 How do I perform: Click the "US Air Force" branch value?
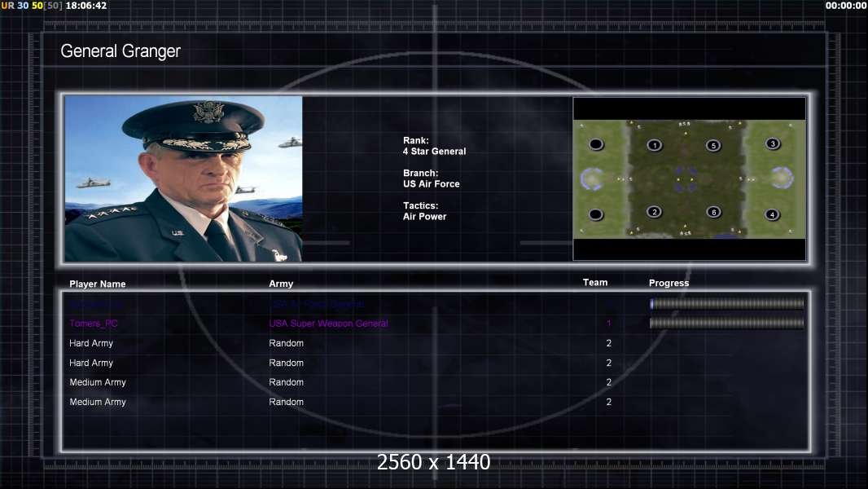(432, 184)
